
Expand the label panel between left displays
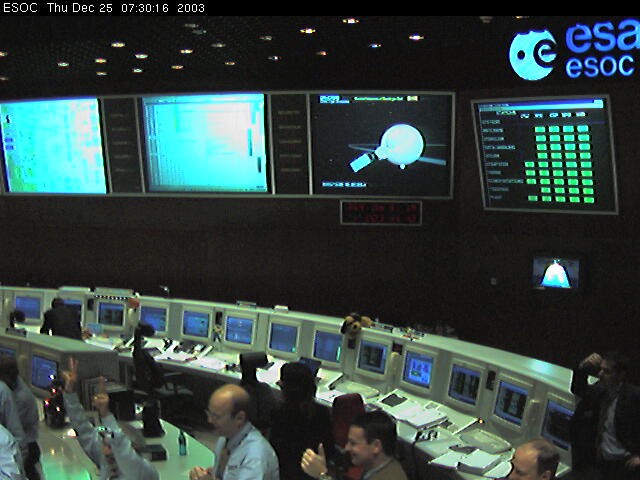pos(122,144)
